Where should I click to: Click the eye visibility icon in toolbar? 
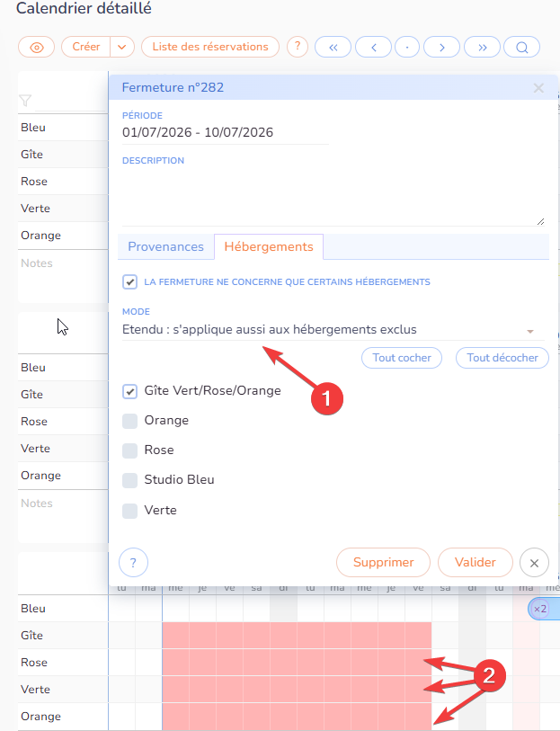tap(36, 47)
